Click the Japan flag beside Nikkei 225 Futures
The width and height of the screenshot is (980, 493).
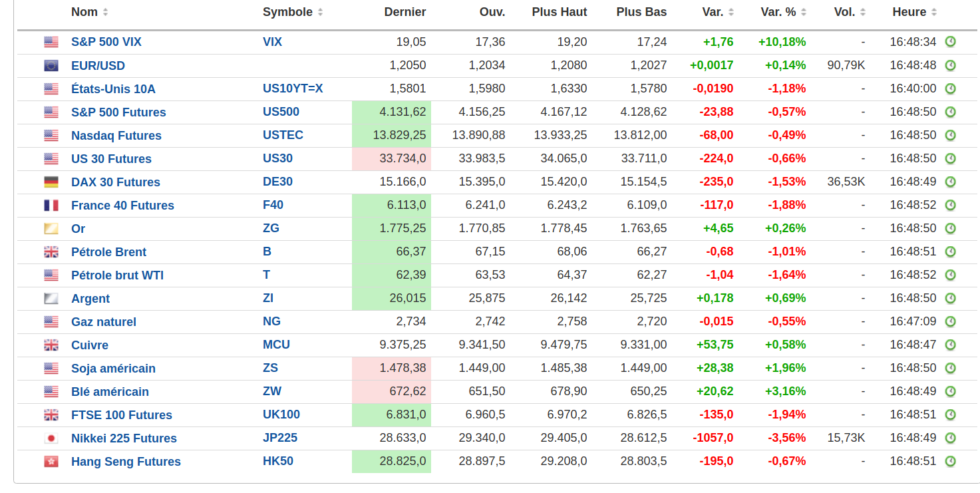(51, 438)
